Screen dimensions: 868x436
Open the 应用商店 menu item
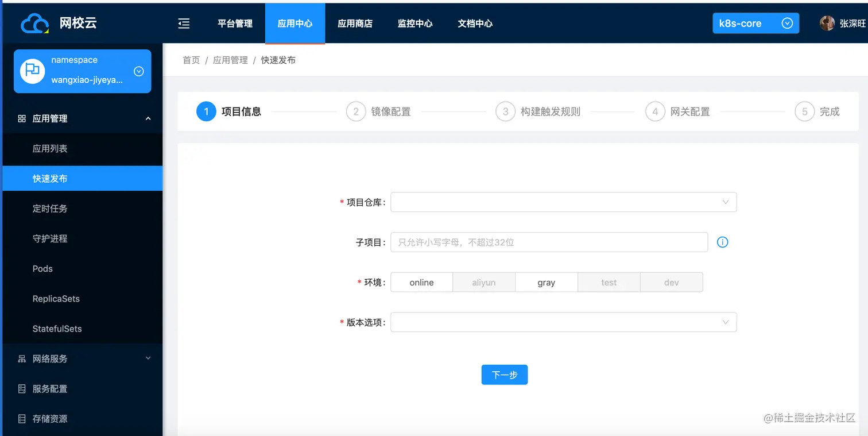point(355,24)
